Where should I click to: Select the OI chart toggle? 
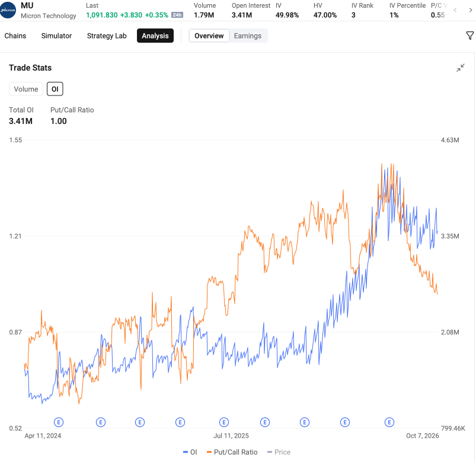(55, 89)
